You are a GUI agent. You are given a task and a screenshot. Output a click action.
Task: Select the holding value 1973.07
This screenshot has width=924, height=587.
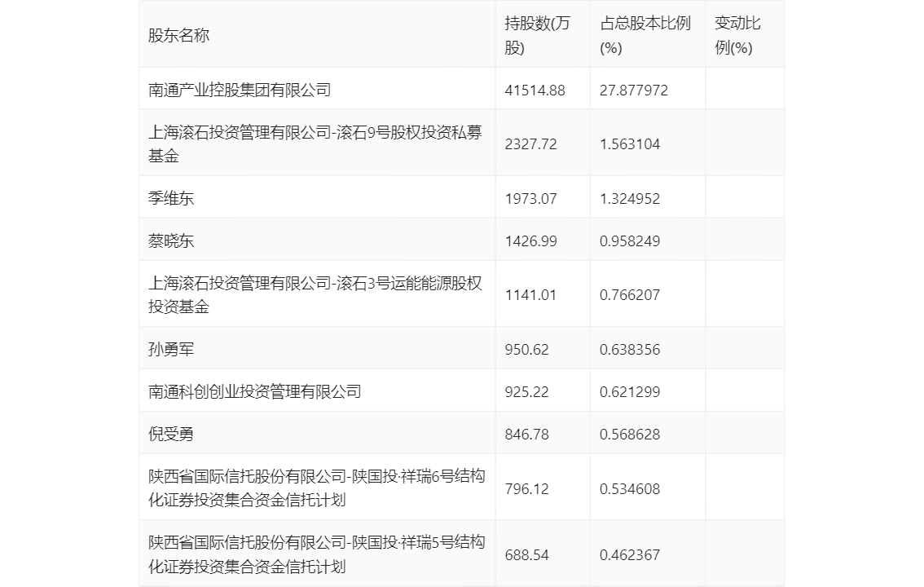[x=530, y=199]
